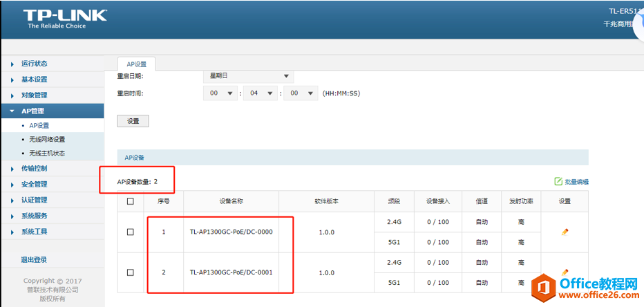644x307 pixels.
Task: Click the TP-LINK logo
Action: click(x=65, y=19)
